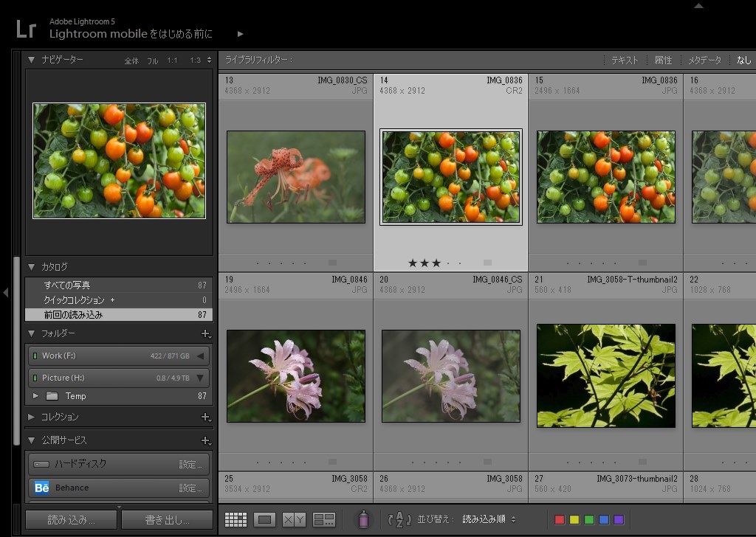The height and width of the screenshot is (537, 756).
Task: Collapse the Catalog panel
Action: (31, 267)
